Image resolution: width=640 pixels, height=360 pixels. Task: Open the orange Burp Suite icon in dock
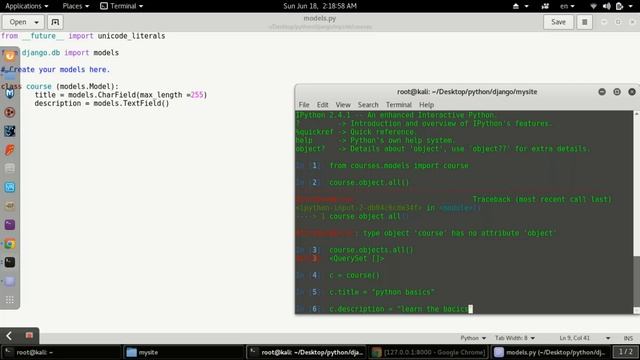click(10, 150)
